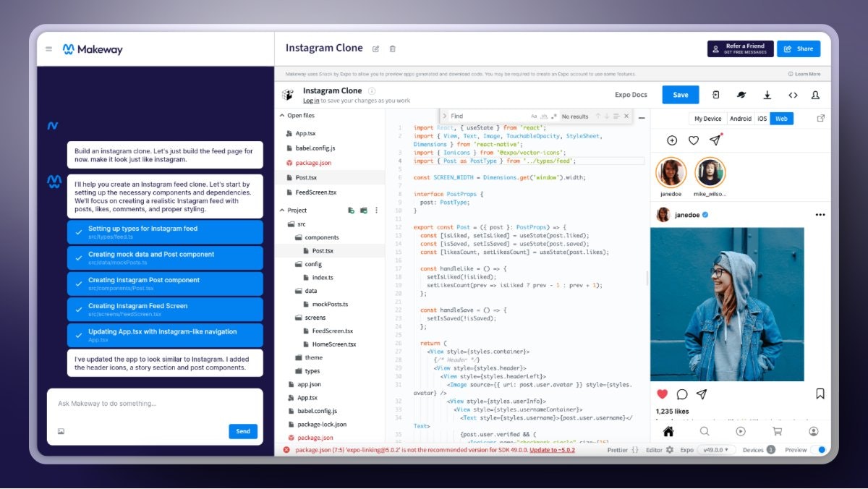Image resolution: width=868 pixels, height=489 pixels.
Task: Click the Share button
Action: pos(799,49)
